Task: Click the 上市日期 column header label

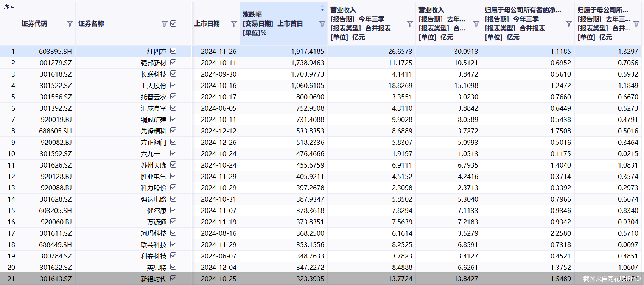Action: coord(207,23)
